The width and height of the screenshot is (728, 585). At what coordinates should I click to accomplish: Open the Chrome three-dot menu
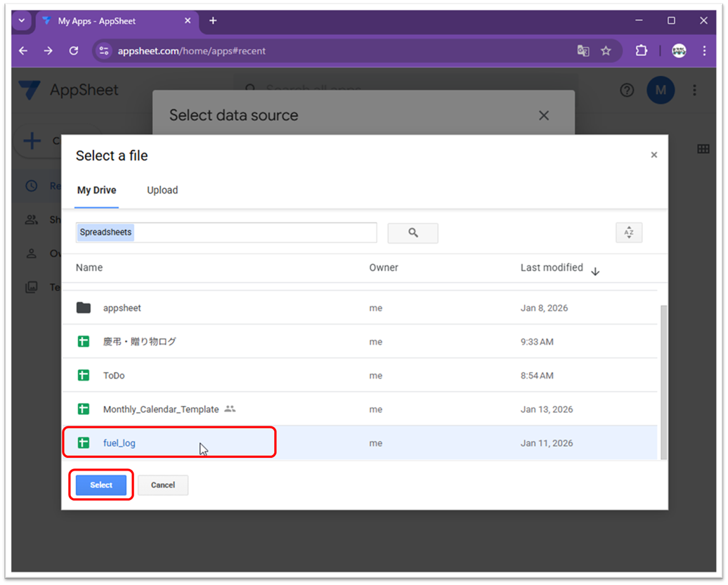703,51
